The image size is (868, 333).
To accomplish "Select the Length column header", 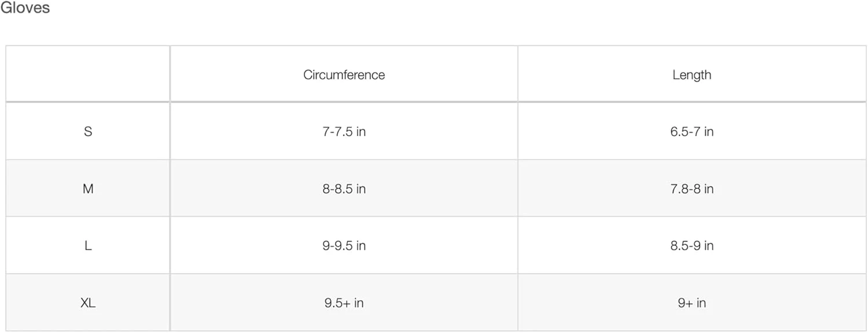I will pos(692,75).
